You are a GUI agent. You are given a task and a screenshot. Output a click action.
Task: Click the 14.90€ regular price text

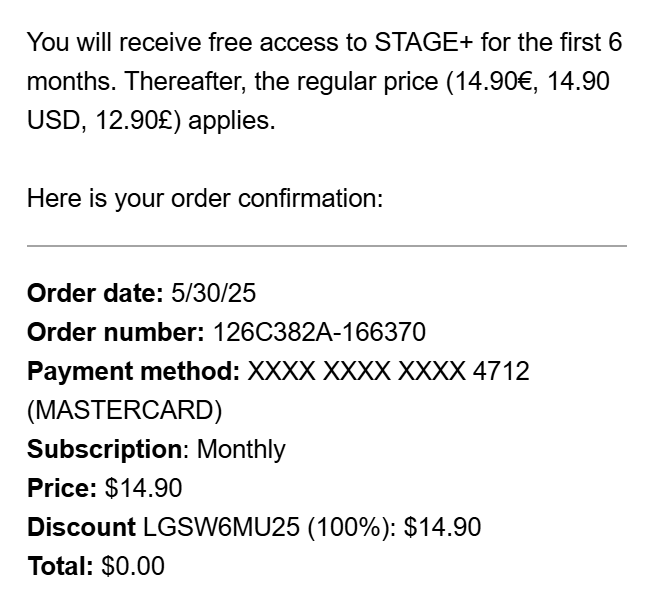490,82
